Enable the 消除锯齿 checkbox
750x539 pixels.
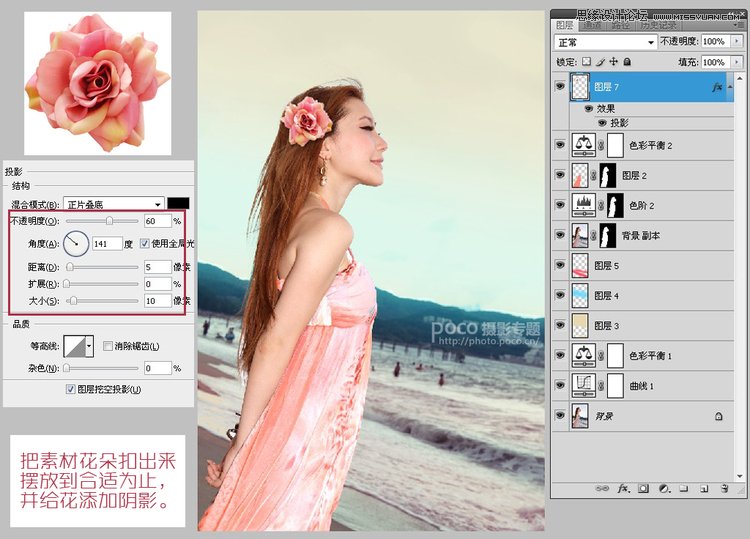(x=108, y=346)
